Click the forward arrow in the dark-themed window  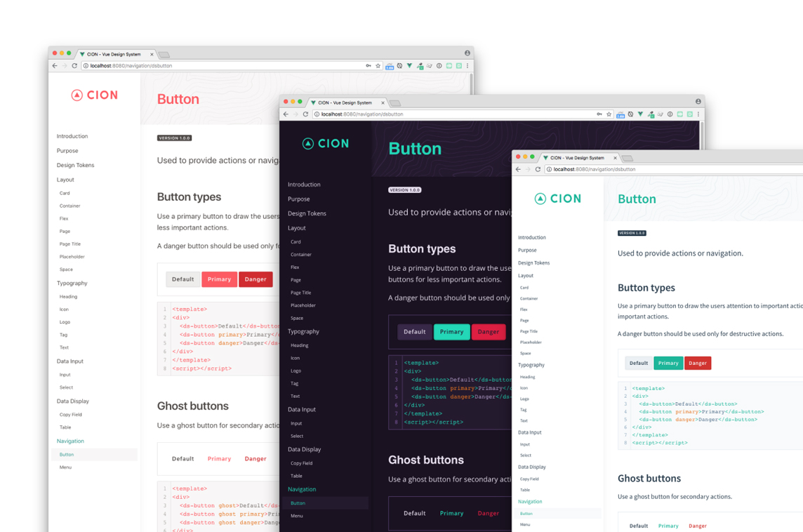(x=296, y=114)
